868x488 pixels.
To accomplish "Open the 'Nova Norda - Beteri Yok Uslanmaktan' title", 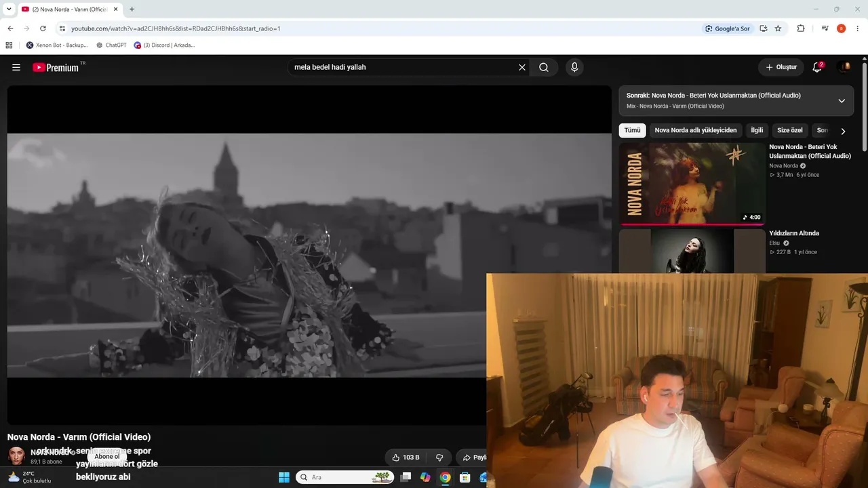I will point(810,151).
